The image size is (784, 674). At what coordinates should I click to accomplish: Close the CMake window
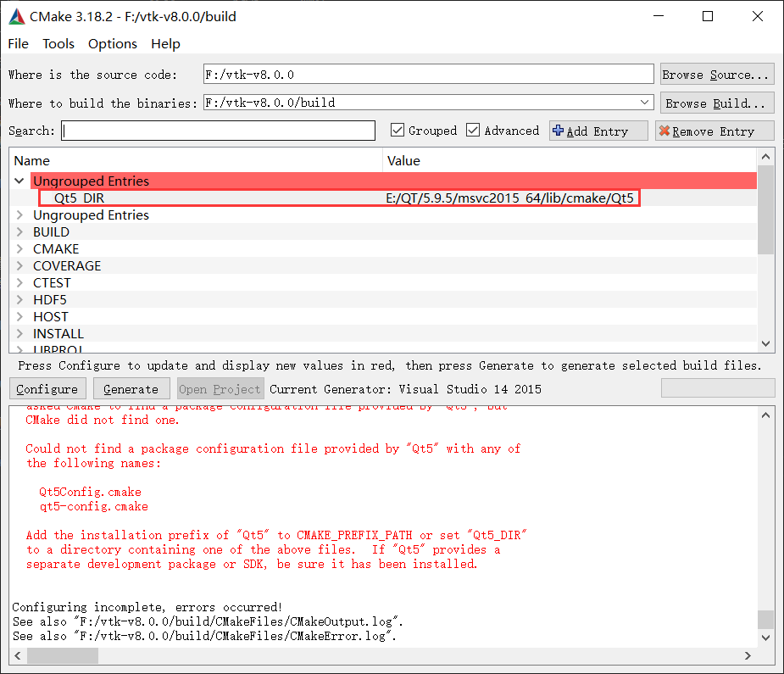click(x=758, y=16)
